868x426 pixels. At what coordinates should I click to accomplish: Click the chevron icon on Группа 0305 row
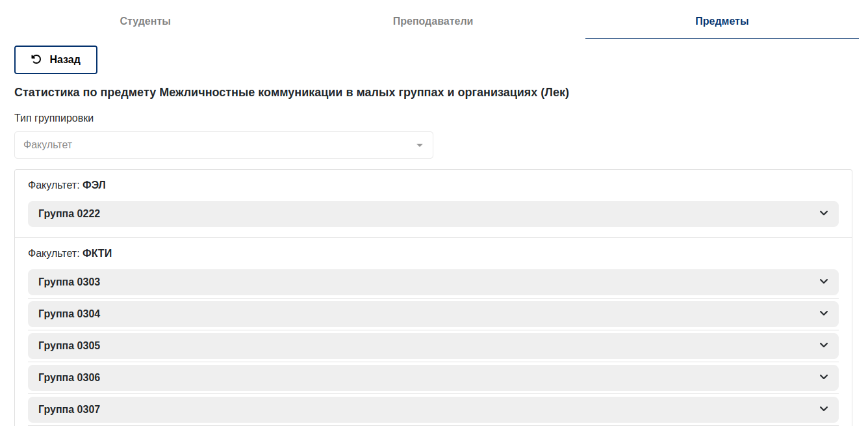pos(824,345)
